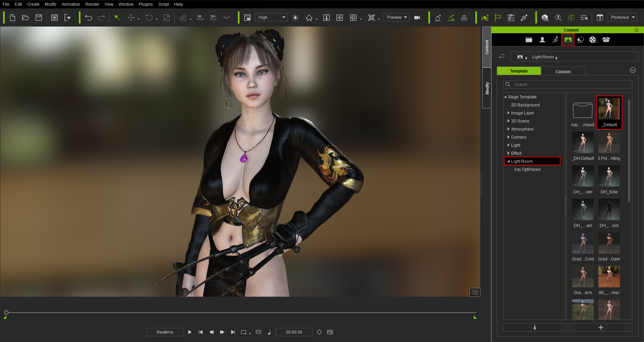Open the Photoreal dropdown

tap(622, 17)
